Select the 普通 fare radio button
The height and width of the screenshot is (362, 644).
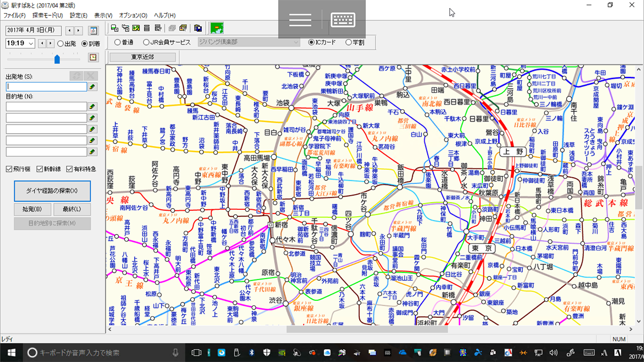point(117,42)
